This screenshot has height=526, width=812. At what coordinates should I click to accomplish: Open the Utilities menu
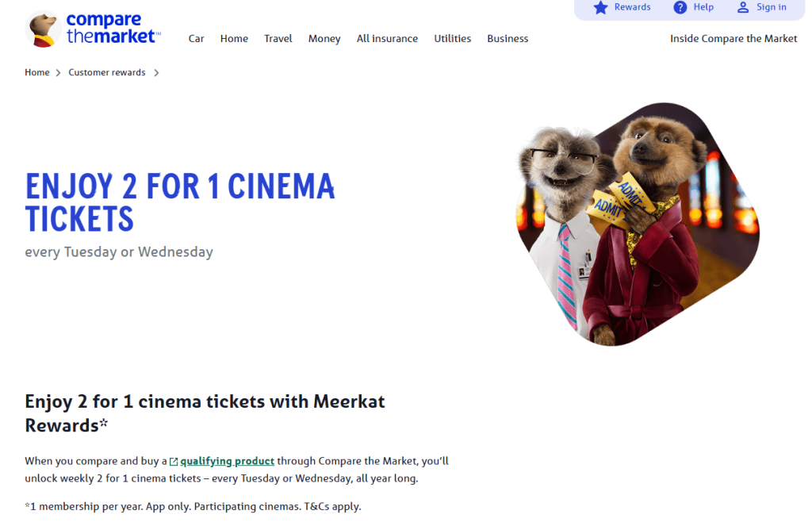(x=452, y=39)
